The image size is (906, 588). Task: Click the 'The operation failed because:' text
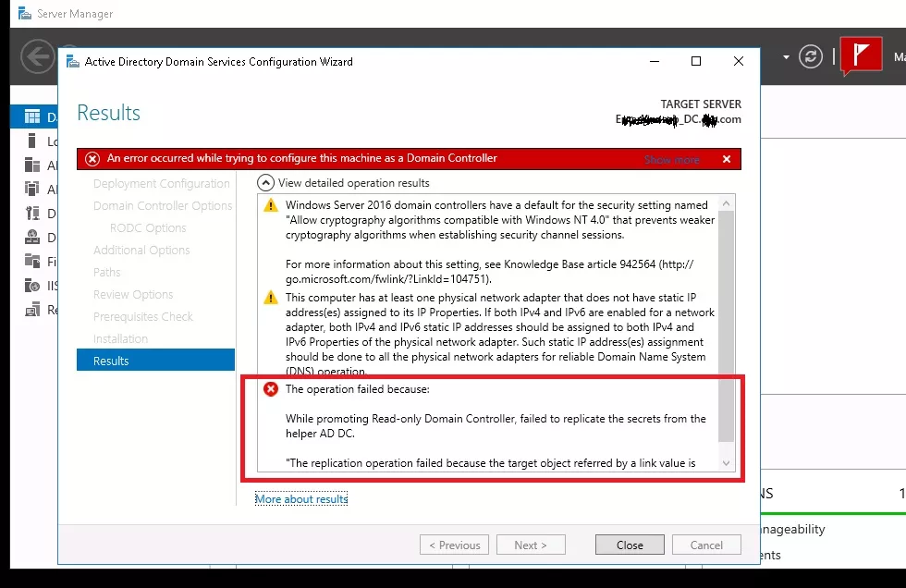pyautogui.click(x=358, y=389)
